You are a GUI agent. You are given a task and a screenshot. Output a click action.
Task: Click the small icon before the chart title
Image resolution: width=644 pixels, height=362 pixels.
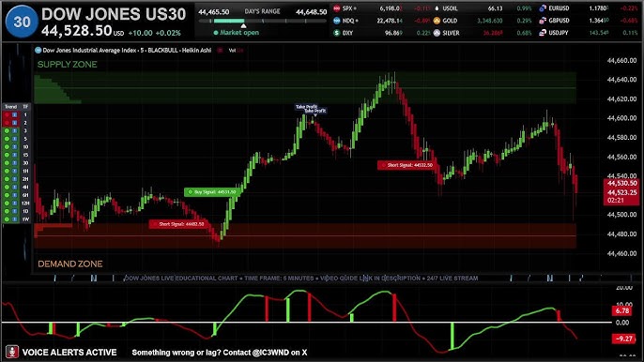(38, 50)
